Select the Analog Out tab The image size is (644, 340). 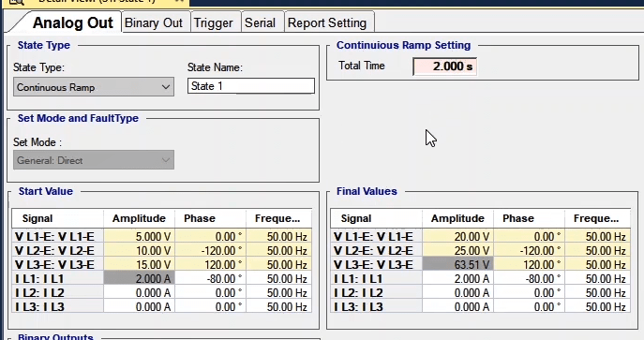(73, 22)
